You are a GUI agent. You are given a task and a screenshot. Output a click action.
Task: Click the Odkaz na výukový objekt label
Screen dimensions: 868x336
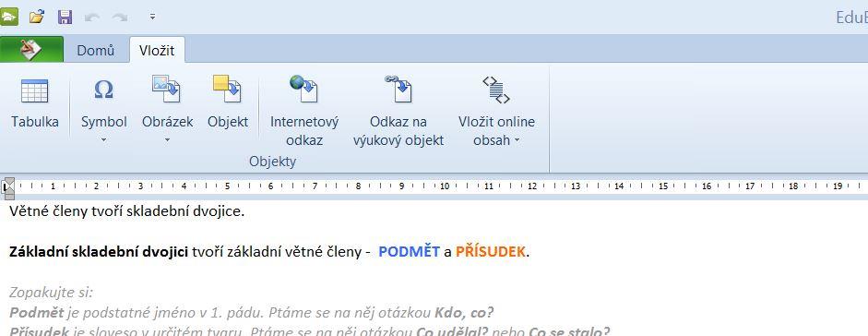tap(398, 131)
